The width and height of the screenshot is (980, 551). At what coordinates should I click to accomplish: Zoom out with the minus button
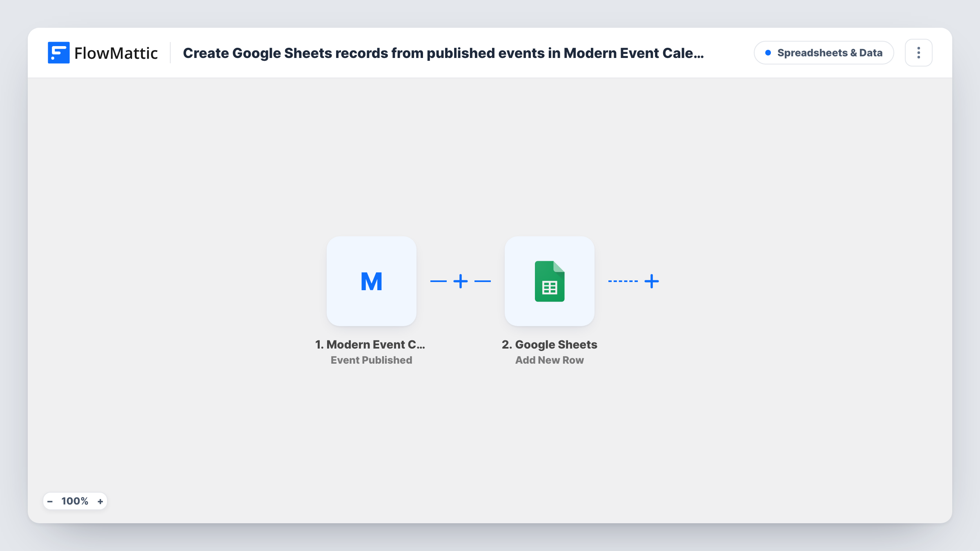pyautogui.click(x=50, y=501)
